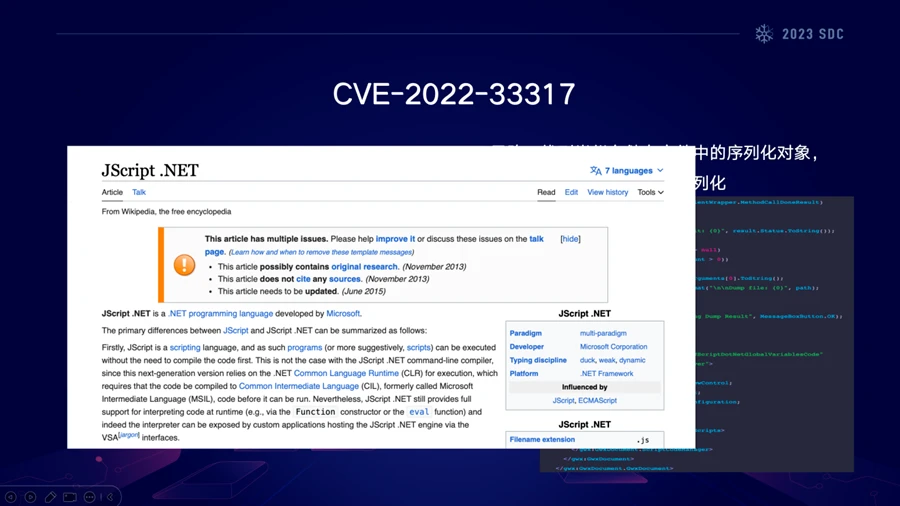This screenshot has width=900, height=506.
Task: Click 'Typing discipline' infobox label
Action: pyautogui.click(x=538, y=360)
